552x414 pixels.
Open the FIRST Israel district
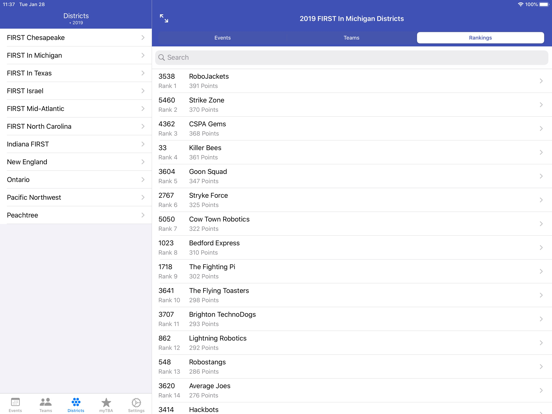pos(76,91)
